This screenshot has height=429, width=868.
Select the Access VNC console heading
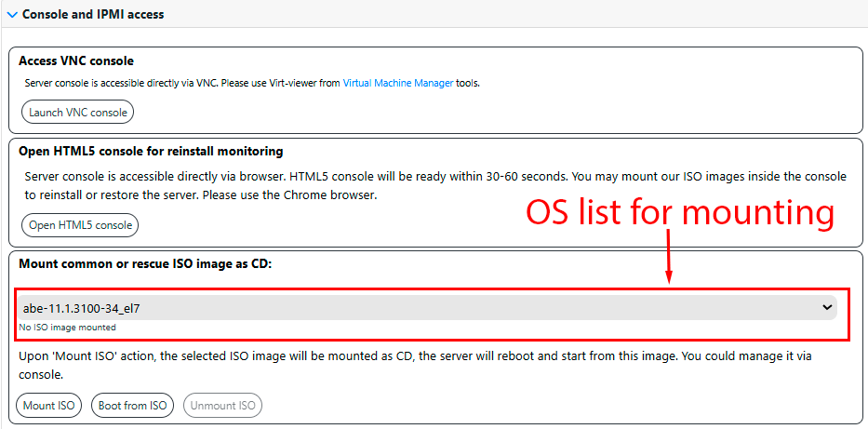pos(76,60)
